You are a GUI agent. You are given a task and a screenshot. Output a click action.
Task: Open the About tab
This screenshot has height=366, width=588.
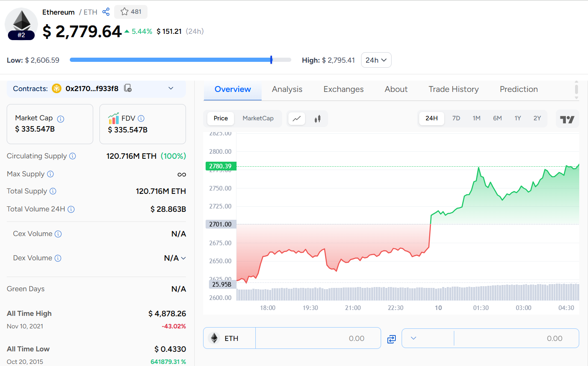[x=396, y=89]
